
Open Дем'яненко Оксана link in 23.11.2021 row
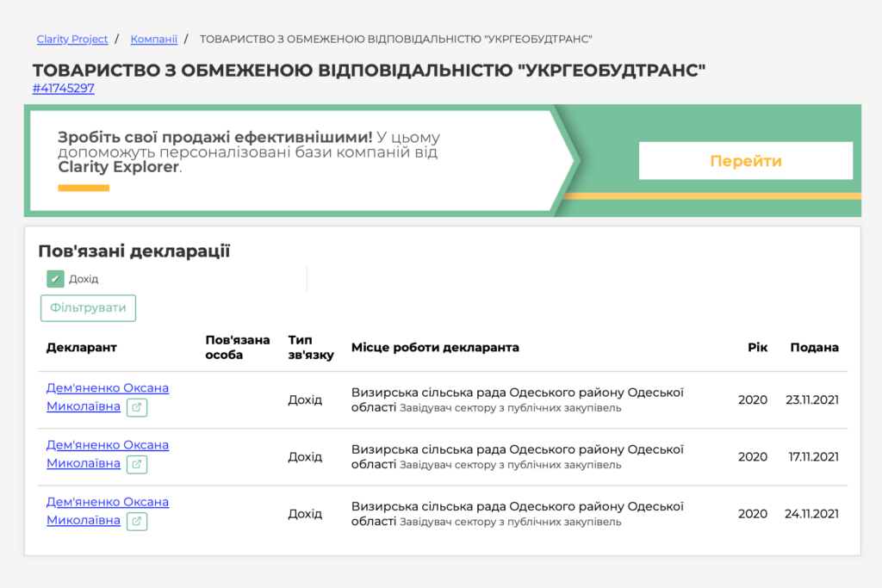point(107,388)
